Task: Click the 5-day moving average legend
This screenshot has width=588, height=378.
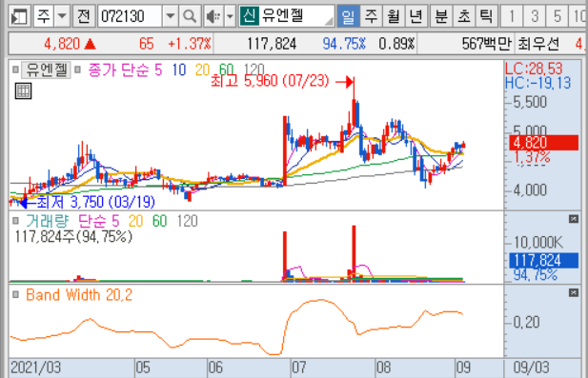Action: point(158,70)
